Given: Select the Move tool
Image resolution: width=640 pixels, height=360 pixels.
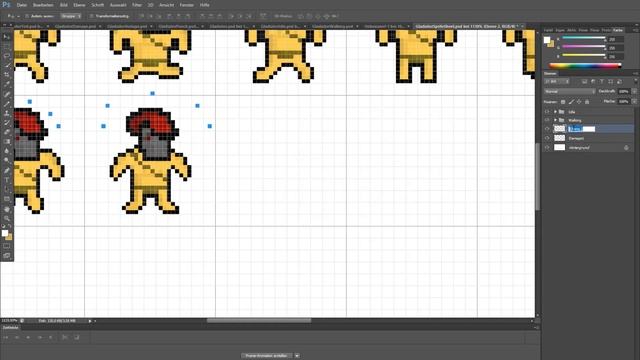Looking at the screenshot, I should (x=7, y=37).
